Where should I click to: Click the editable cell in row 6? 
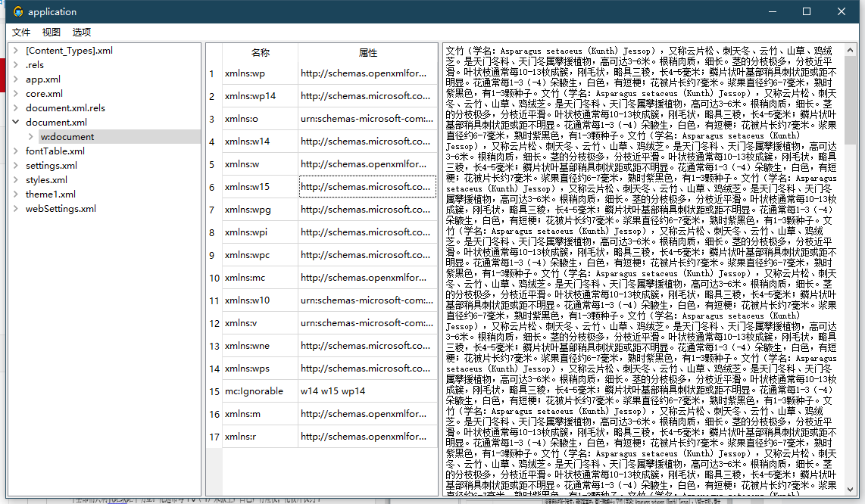tap(367, 186)
